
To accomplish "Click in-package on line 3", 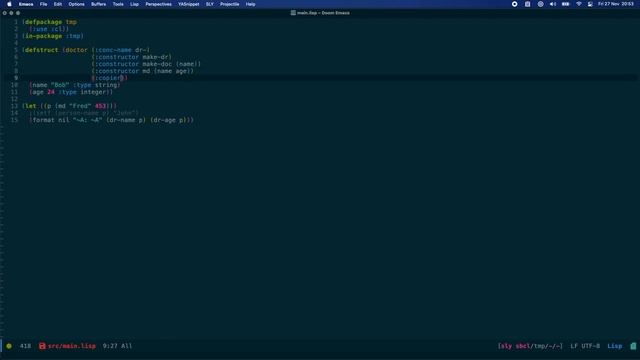I will 43,36.
